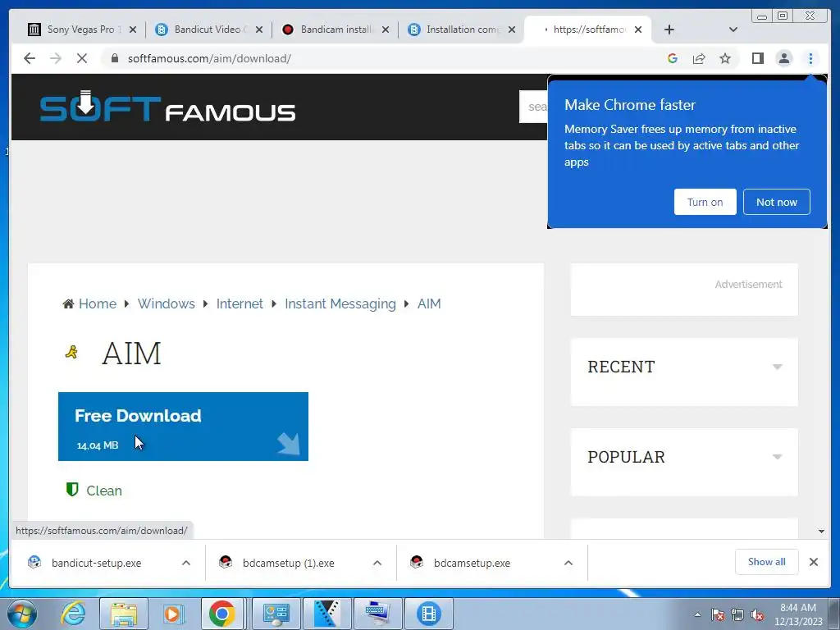Click the browser forward arrow
This screenshot has height=630, width=840.
coord(56,58)
